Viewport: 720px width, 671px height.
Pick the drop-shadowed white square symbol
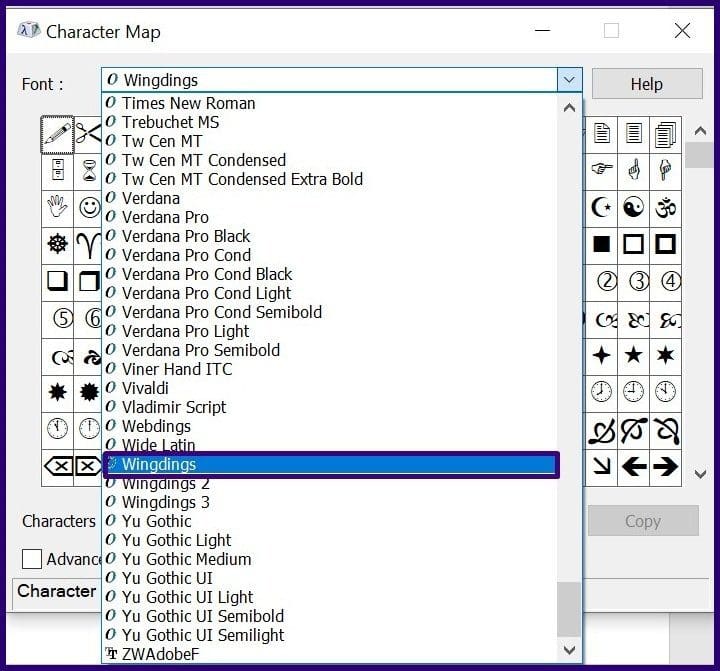coord(57,282)
